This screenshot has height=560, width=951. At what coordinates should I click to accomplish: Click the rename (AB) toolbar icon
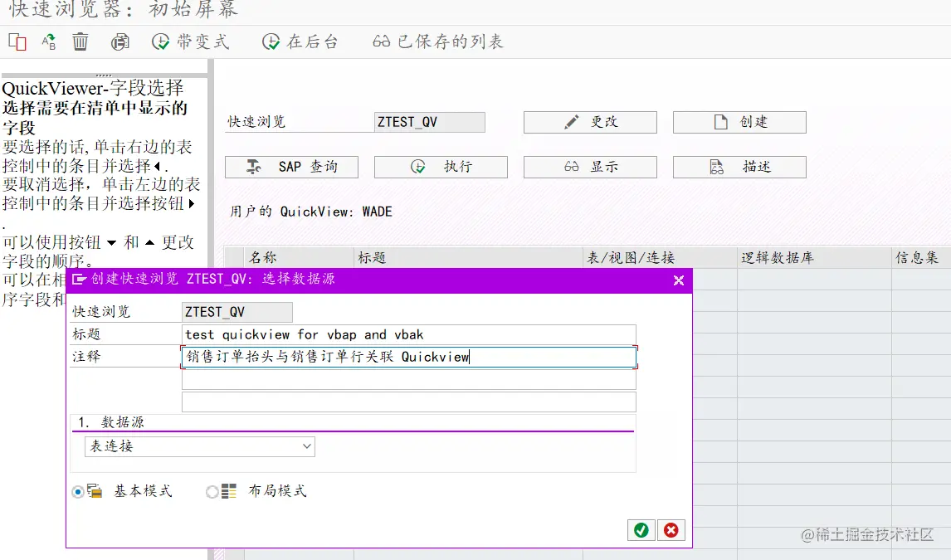pyautogui.click(x=49, y=41)
